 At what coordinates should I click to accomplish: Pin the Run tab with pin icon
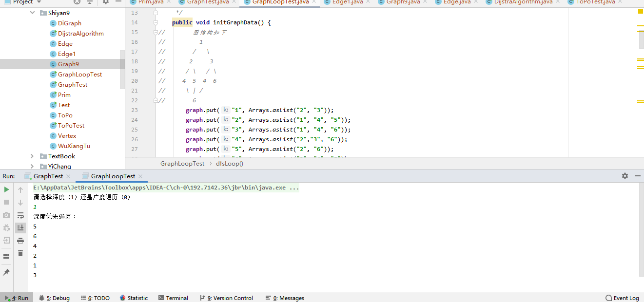coord(6,272)
